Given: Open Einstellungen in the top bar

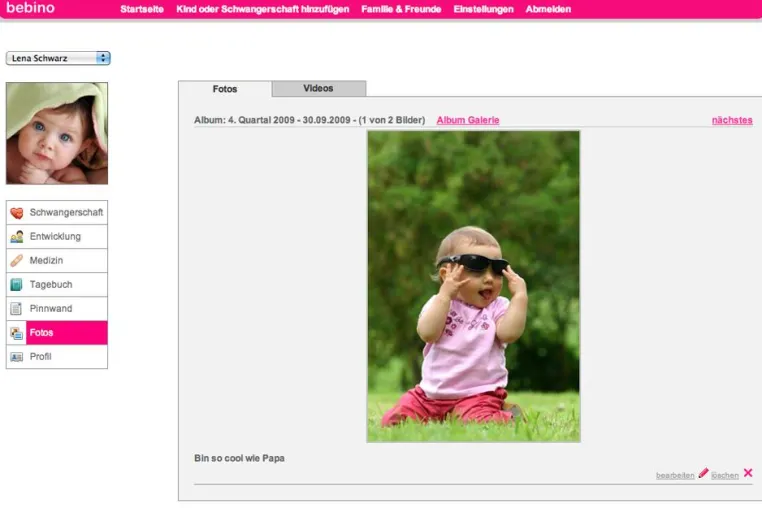Looking at the screenshot, I should 484,9.
